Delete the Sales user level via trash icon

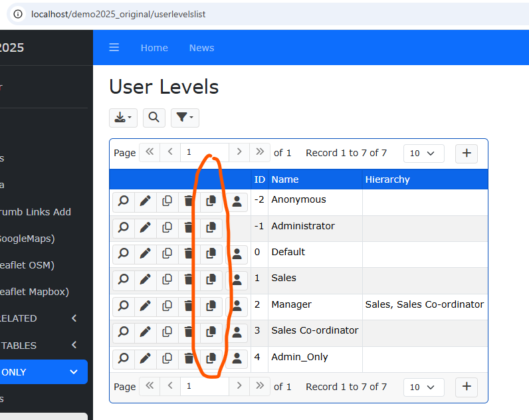coord(189,280)
